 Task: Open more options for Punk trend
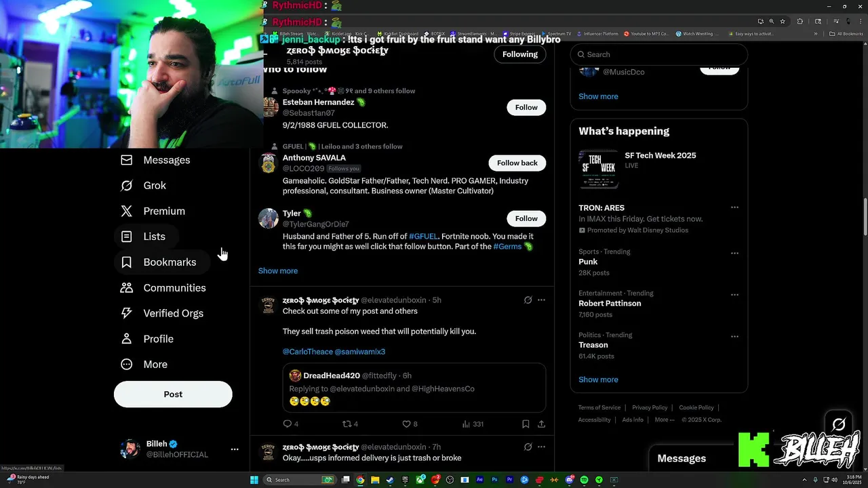[734, 253]
